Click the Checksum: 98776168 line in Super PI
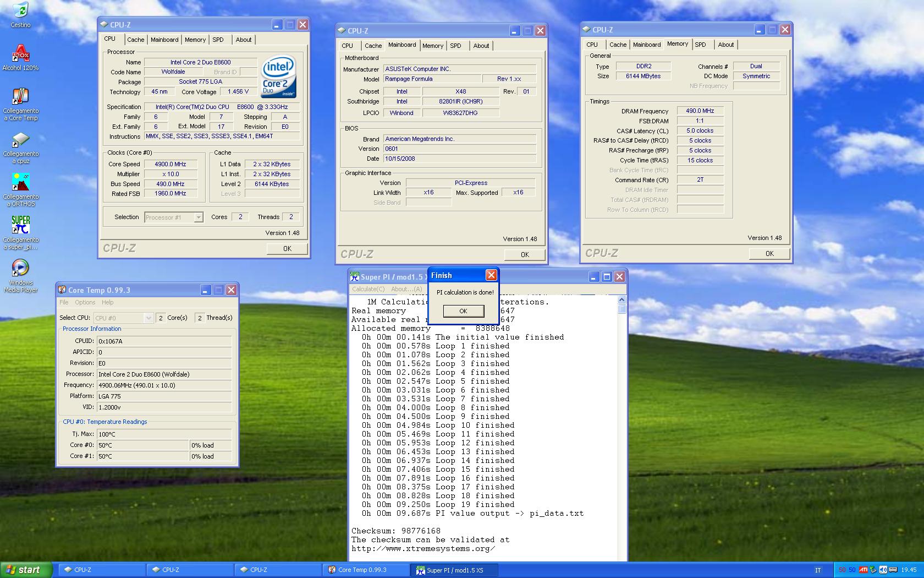The height and width of the screenshot is (578, 924). 396,531
